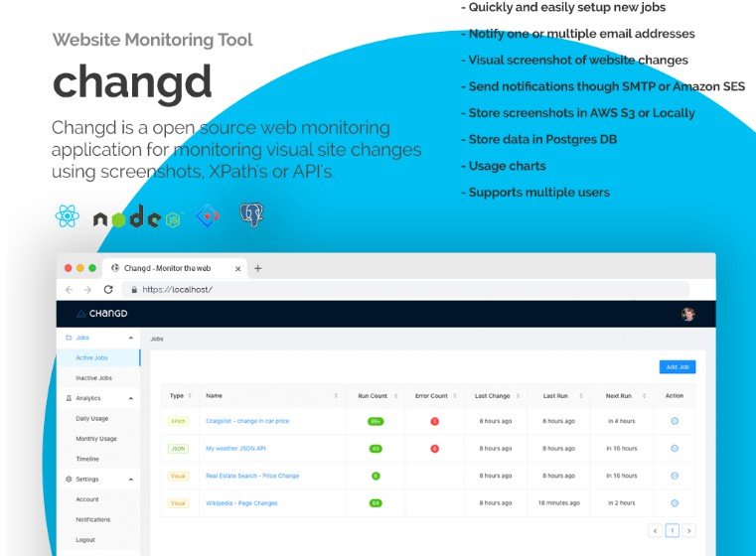This screenshot has width=756, height=556.
Task: Reload the page with the refresh icon
Action: (x=108, y=289)
